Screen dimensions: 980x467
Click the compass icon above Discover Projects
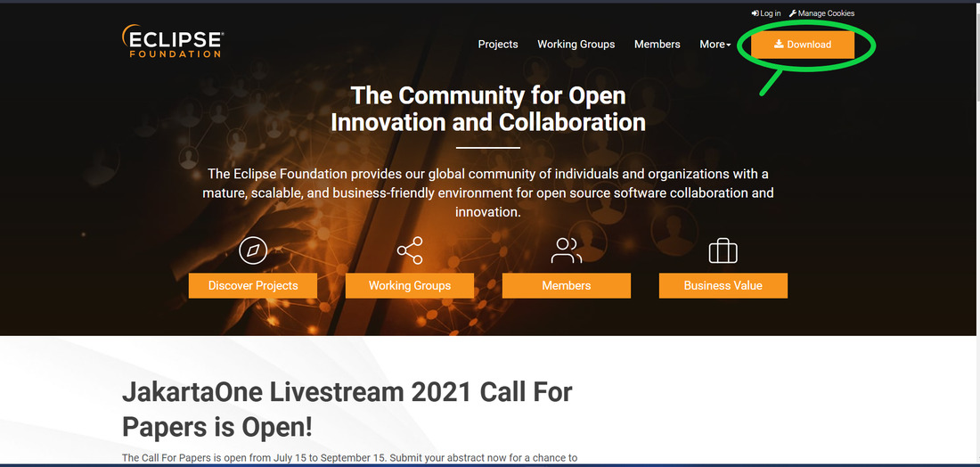[x=253, y=250]
